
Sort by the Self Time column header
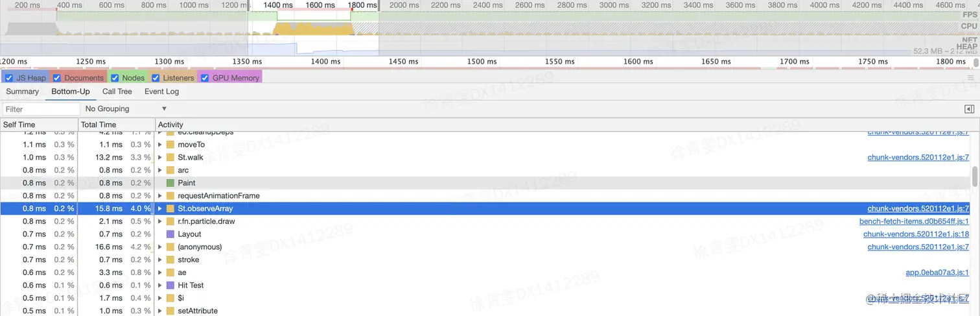point(38,125)
